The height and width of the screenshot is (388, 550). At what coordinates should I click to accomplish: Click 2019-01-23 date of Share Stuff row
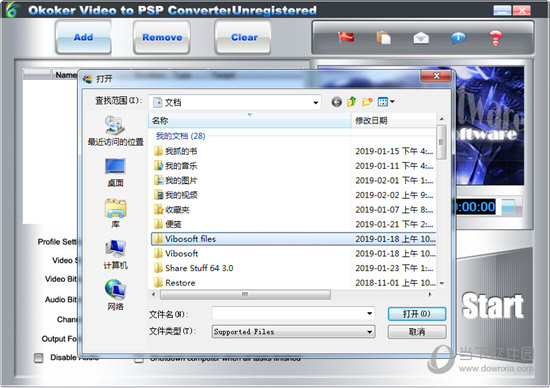pyautogui.click(x=394, y=268)
